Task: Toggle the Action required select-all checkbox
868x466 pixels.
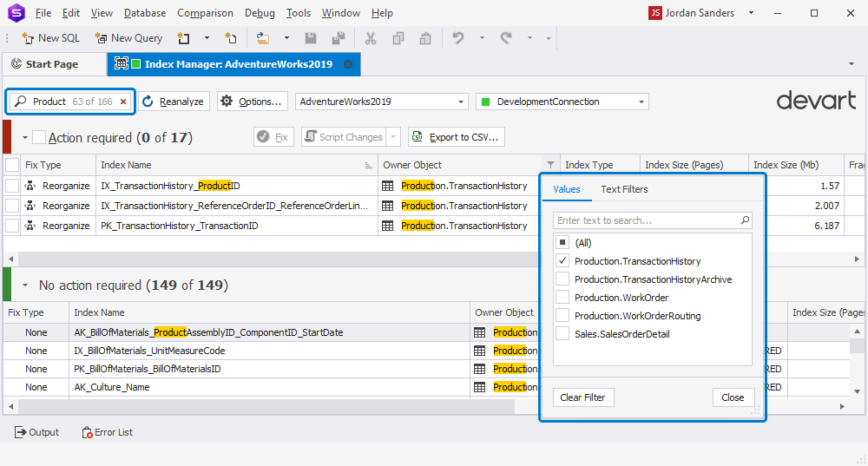Action: click(x=39, y=137)
